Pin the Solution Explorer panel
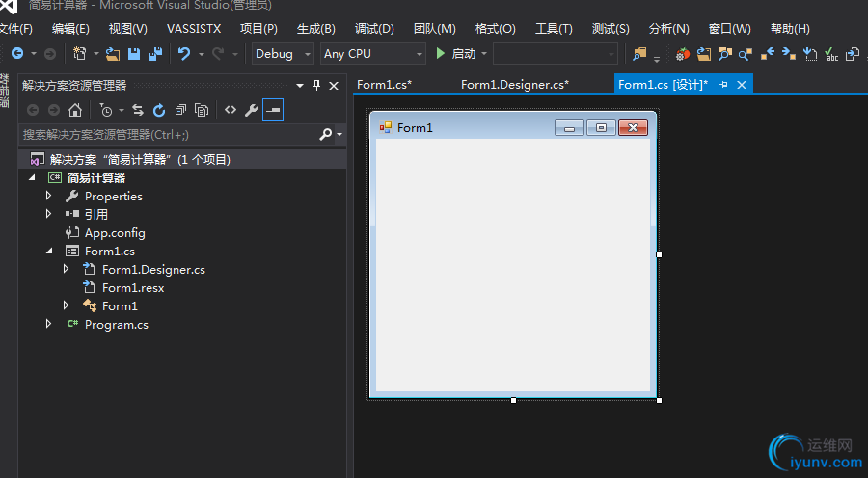 316,85
